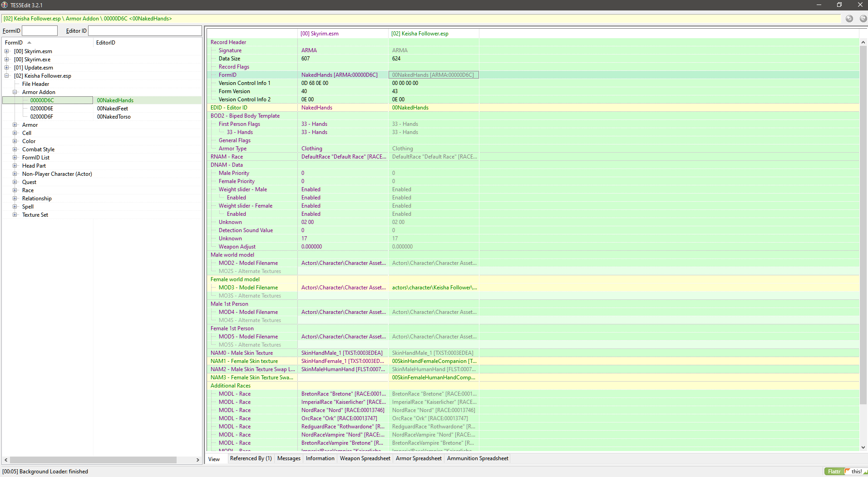Expand the Armor group
This screenshot has width=868, height=477.
point(15,125)
